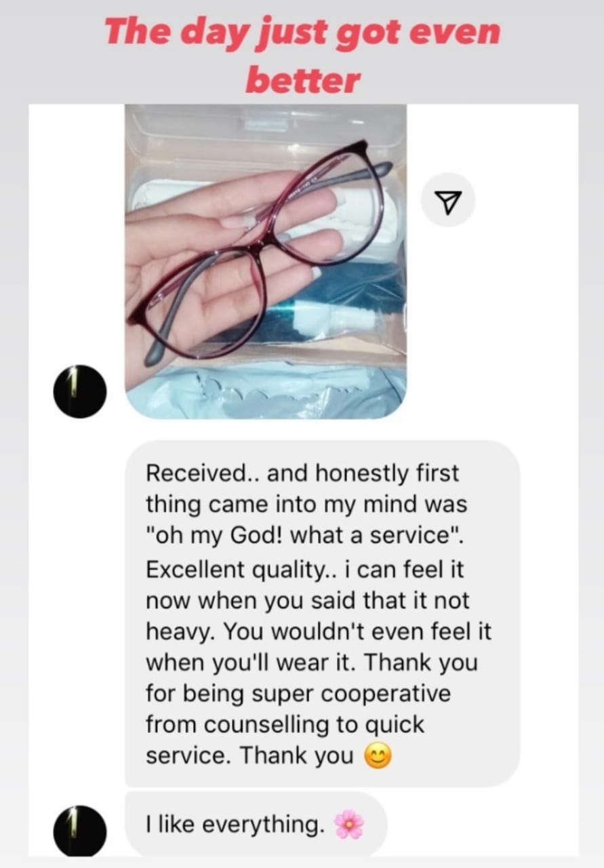Select the word "better" in the headline
604x868 pixels.
point(302,80)
